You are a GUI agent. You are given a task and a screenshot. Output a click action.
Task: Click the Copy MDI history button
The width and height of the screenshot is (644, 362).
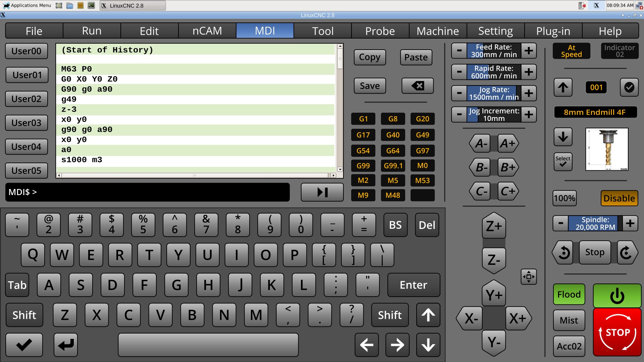369,57
